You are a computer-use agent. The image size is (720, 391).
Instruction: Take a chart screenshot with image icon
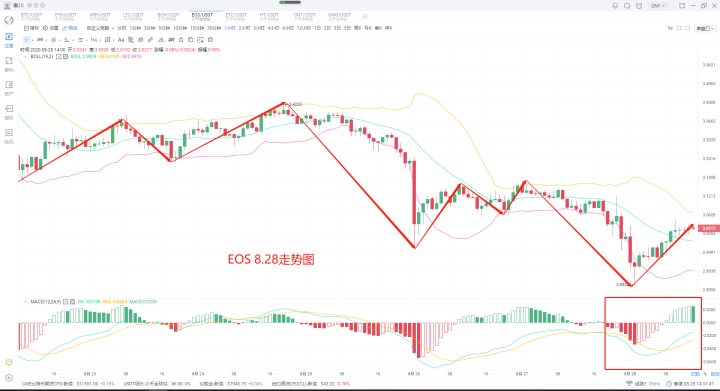[201, 40]
